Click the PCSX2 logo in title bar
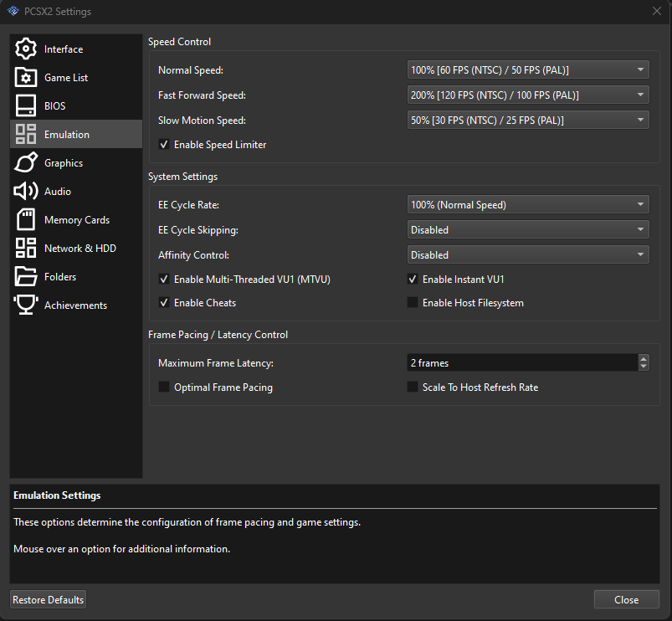The image size is (672, 621). [x=13, y=11]
